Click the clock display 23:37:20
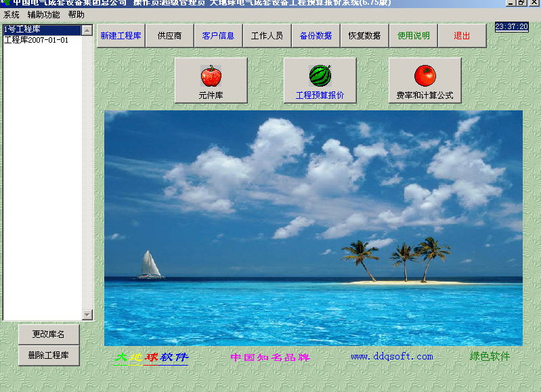The width and height of the screenshot is (541, 392). [512, 26]
